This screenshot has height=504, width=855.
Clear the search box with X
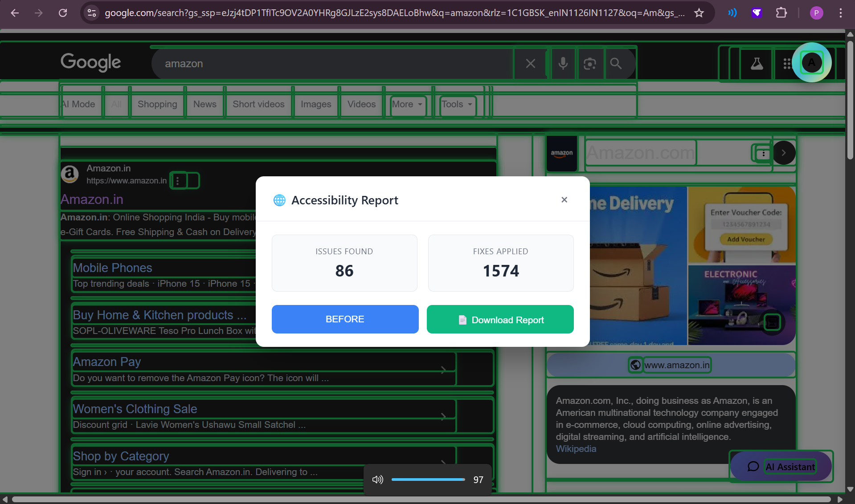(530, 64)
